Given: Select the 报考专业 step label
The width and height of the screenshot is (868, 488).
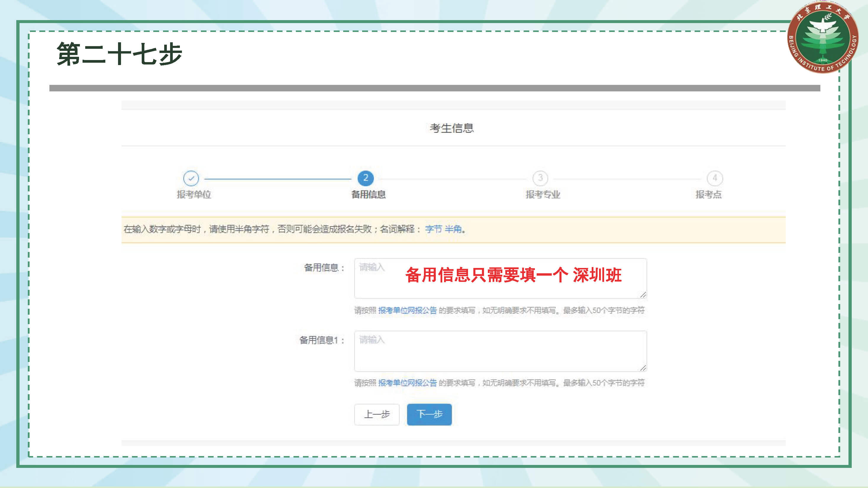Looking at the screenshot, I should coord(543,194).
